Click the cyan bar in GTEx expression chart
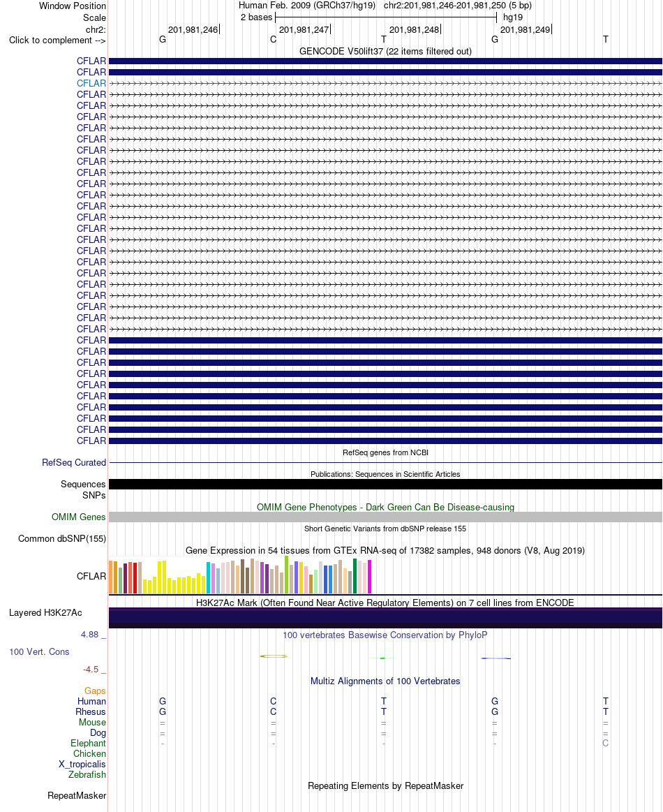 pos(208,577)
